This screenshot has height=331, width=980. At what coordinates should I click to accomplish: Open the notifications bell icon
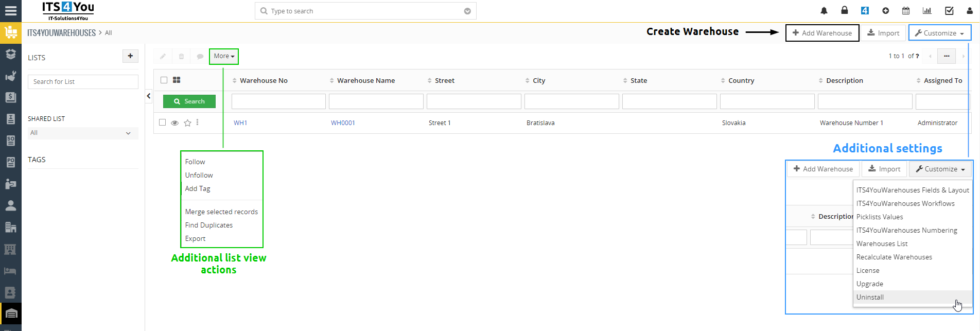[824, 11]
